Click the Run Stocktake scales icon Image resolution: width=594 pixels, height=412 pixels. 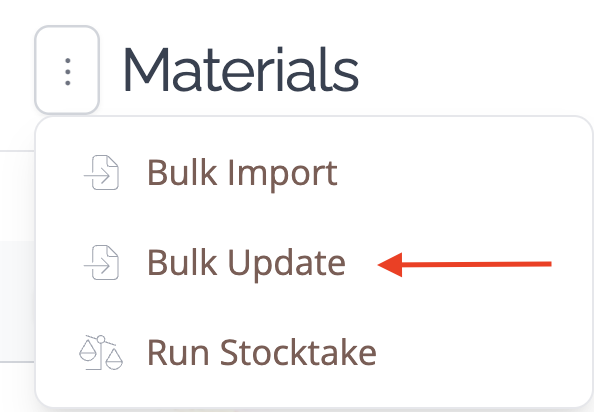pos(101,353)
